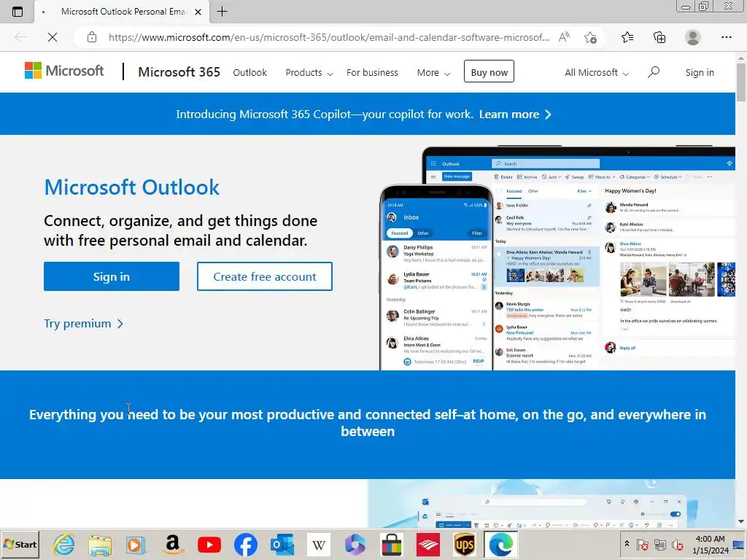Expand the More dropdown
The height and width of the screenshot is (560, 747).
[x=433, y=72]
